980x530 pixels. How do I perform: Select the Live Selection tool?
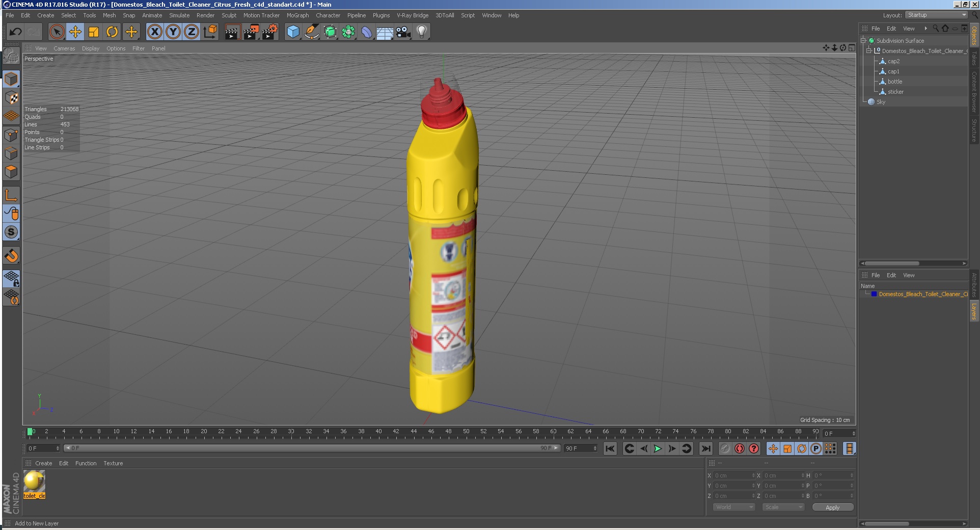[57, 32]
